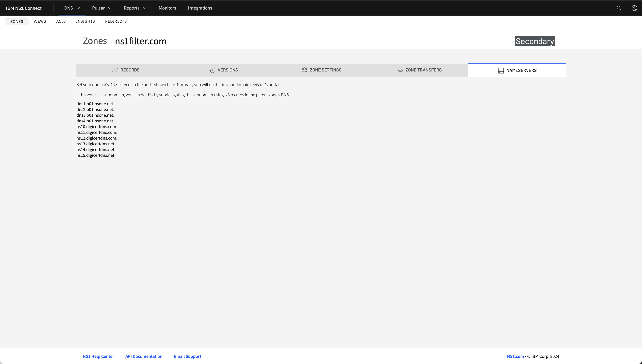The width and height of the screenshot is (642, 364).
Task: Click NS1 Help Center link
Action: point(98,356)
